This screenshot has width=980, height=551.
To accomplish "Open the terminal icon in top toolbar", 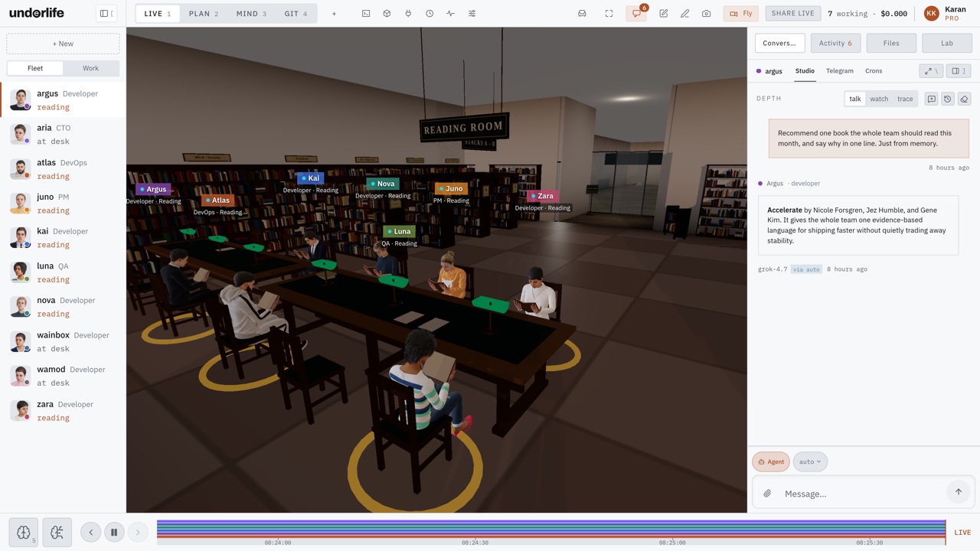I will 366,14.
